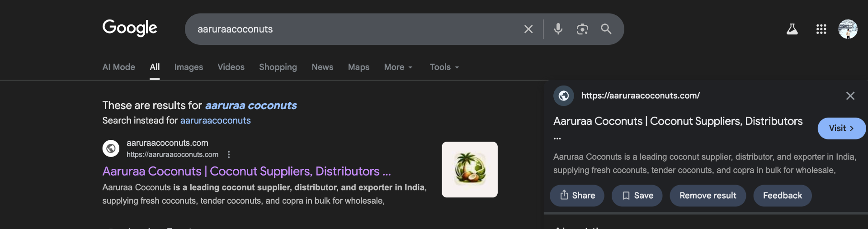Open the Tools dropdown

(444, 67)
